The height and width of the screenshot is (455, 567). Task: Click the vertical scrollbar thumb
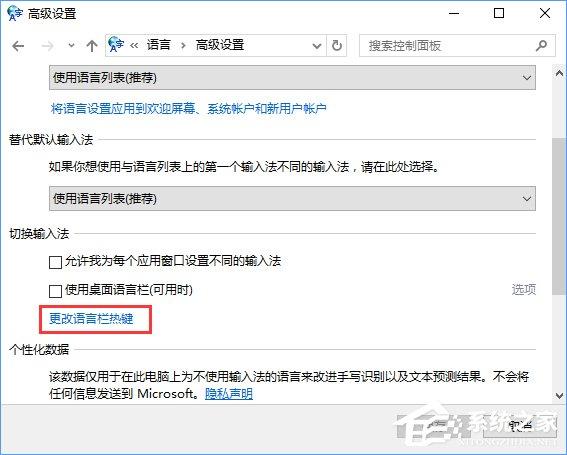(559, 216)
